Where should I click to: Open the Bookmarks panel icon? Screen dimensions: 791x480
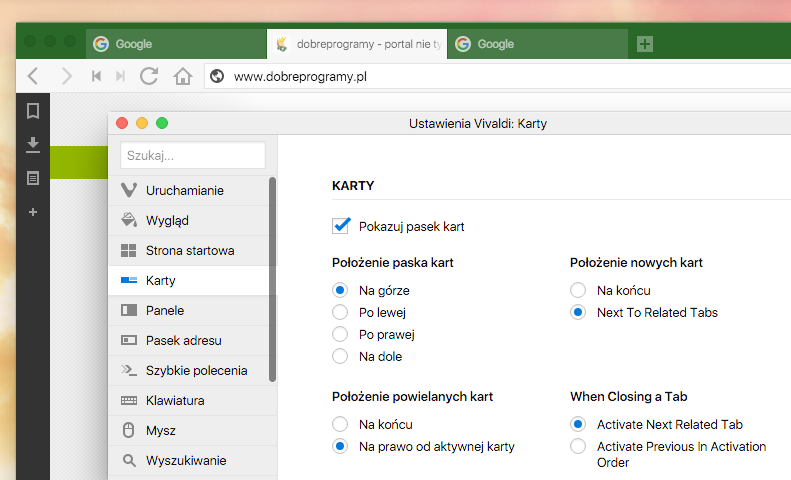pyautogui.click(x=33, y=111)
